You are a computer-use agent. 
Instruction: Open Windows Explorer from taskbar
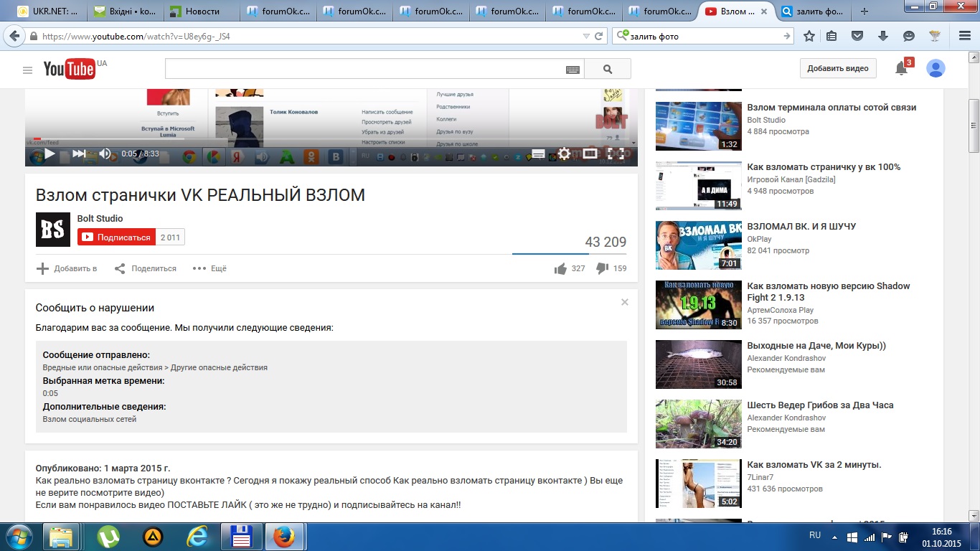click(61, 537)
